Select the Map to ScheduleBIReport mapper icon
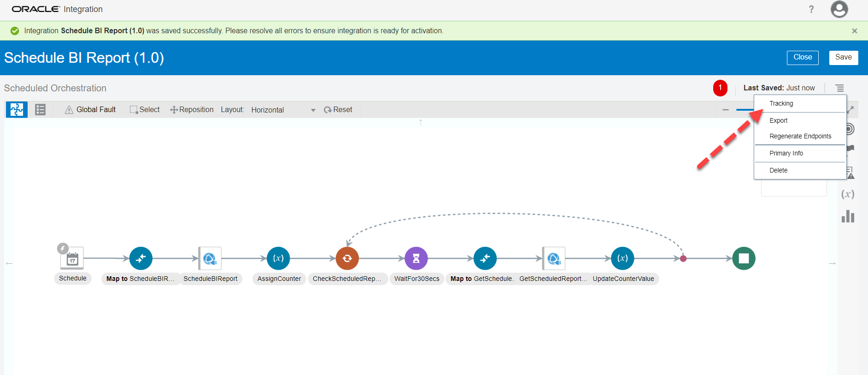Viewport: 868px width, 375px height. point(141,258)
